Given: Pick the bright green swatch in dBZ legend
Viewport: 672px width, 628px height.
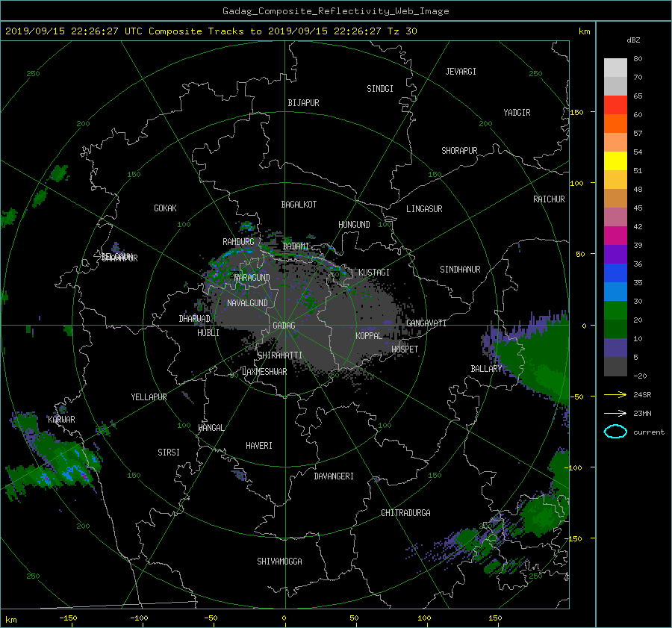Looking at the screenshot, I should [615, 311].
